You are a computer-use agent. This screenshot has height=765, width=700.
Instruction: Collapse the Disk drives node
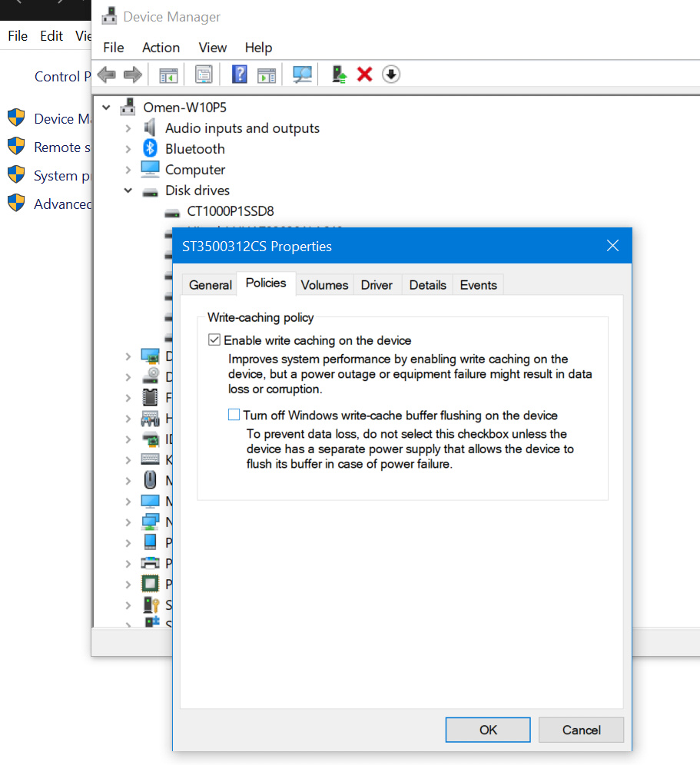tap(128, 190)
